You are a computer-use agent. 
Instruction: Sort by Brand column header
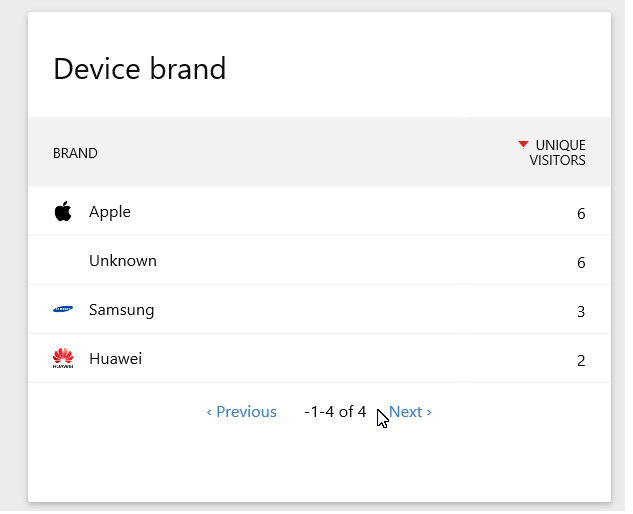75,153
